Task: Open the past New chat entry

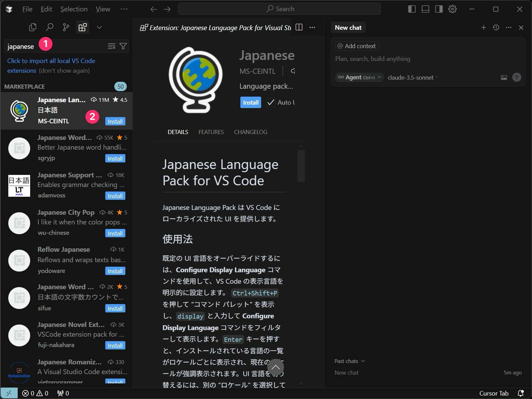Action: point(428,373)
